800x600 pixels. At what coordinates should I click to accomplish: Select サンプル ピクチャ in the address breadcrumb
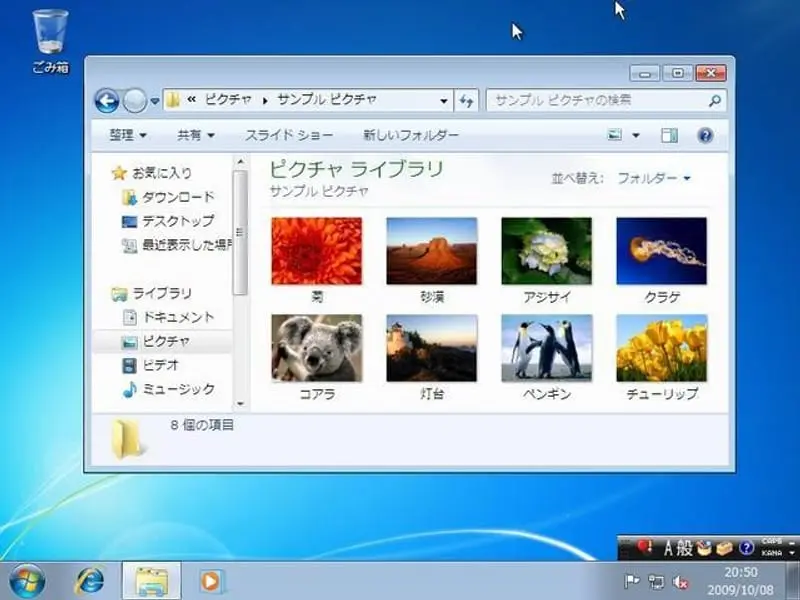327,99
